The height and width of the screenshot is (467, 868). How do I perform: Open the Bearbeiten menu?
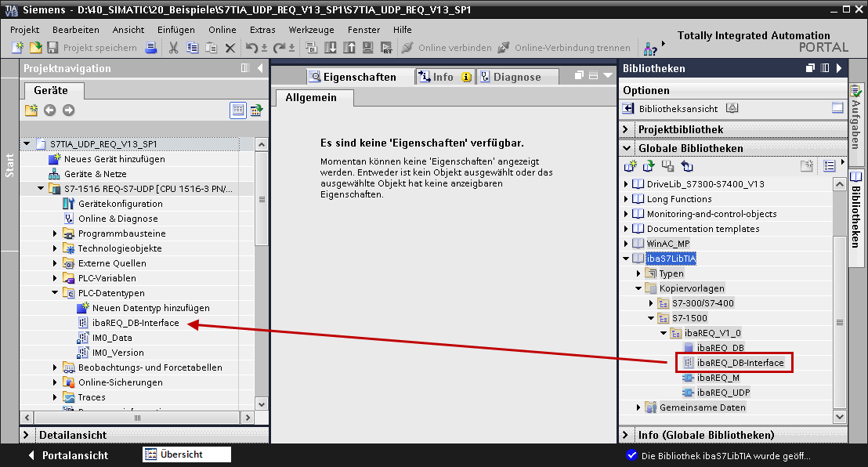coord(76,30)
